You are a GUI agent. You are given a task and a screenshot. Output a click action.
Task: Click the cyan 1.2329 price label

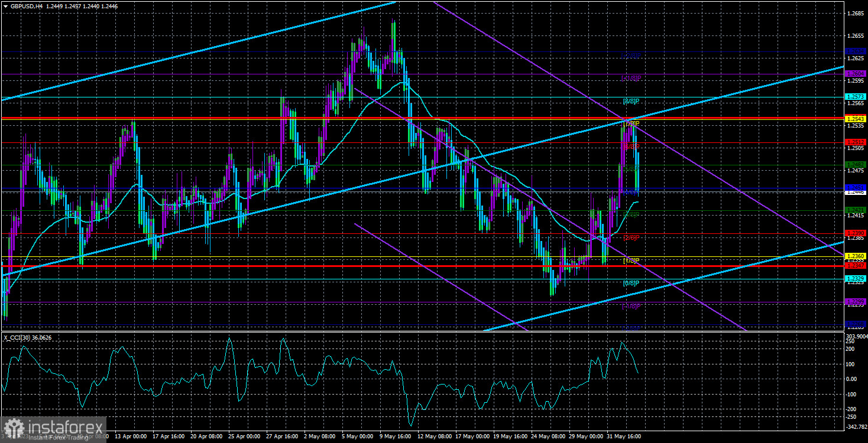[x=856, y=278]
